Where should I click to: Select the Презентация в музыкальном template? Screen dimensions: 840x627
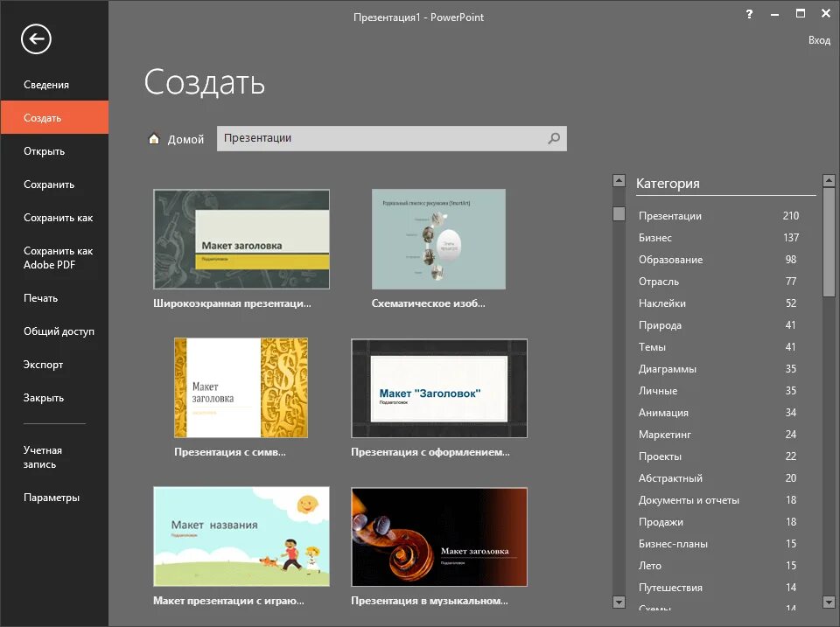coord(438,537)
